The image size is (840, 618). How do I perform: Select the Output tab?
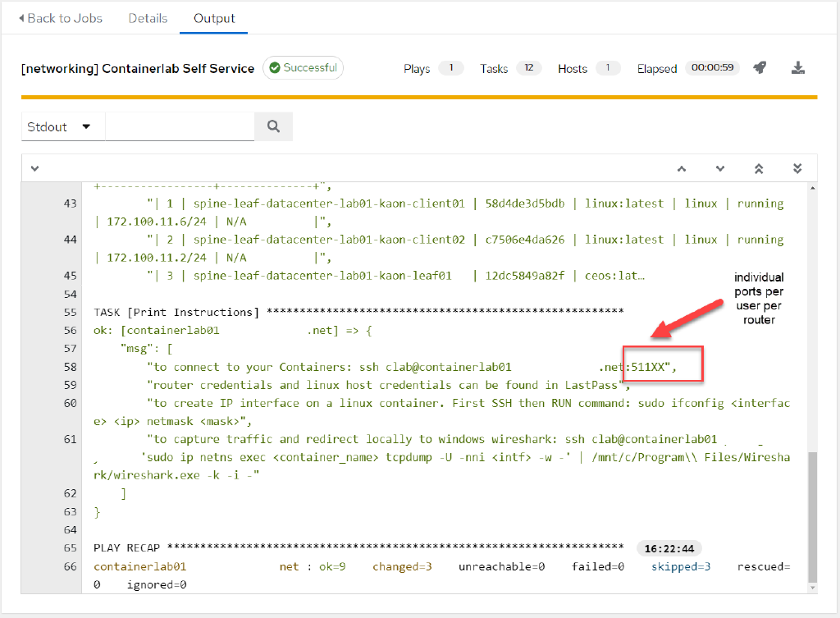coord(213,17)
